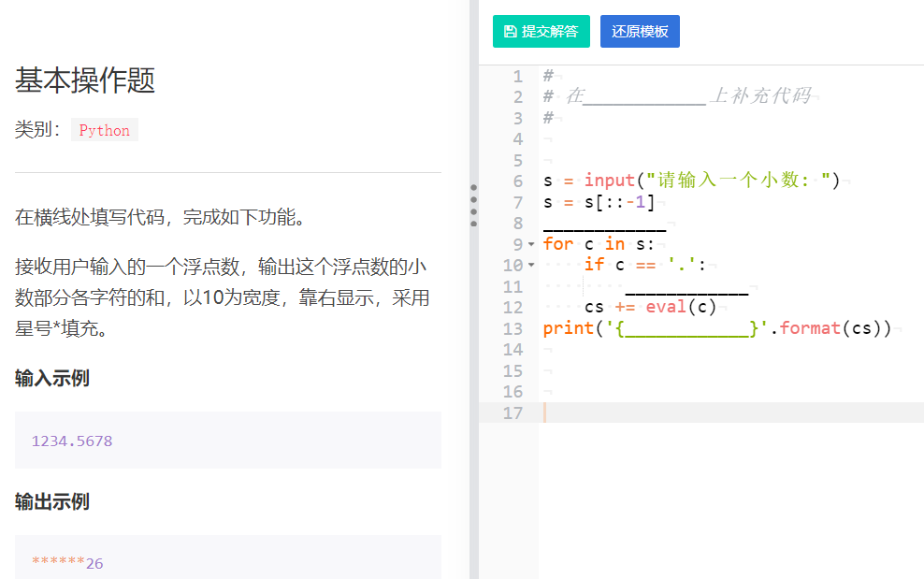Collapse the for loop fold arrow at line 9
The height and width of the screenshot is (579, 924).
click(x=529, y=243)
